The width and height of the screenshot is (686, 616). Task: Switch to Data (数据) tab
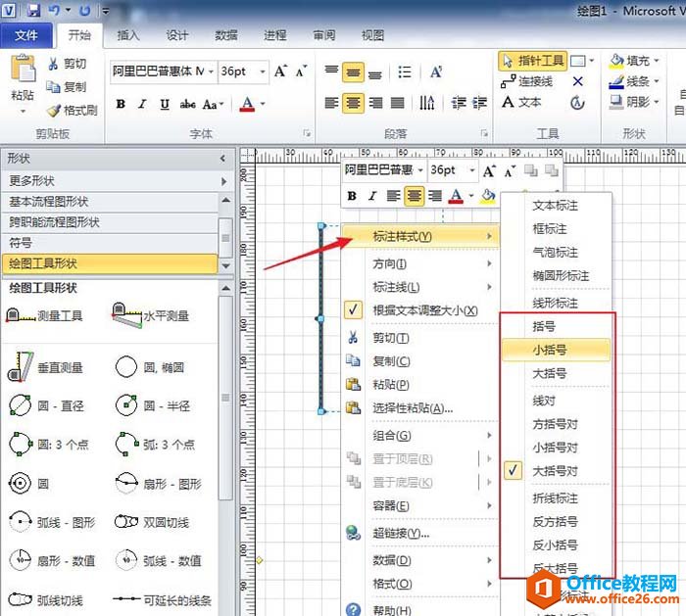tap(226, 35)
